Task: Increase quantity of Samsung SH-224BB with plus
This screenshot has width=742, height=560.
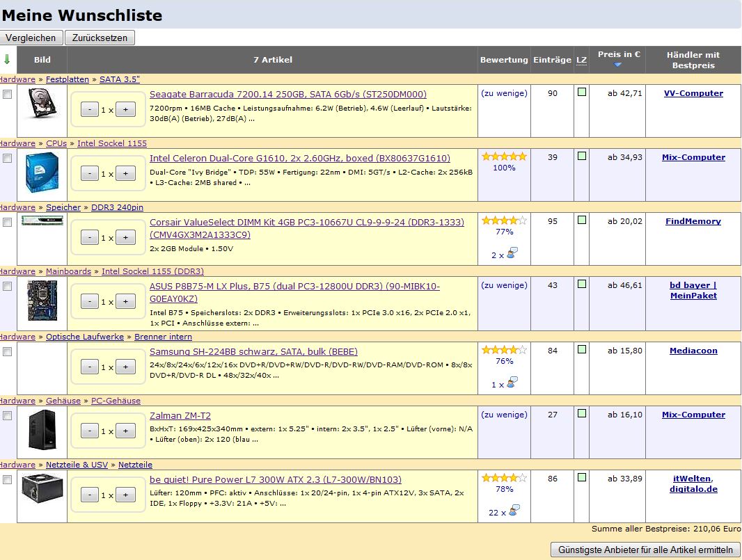Action: coord(125,367)
